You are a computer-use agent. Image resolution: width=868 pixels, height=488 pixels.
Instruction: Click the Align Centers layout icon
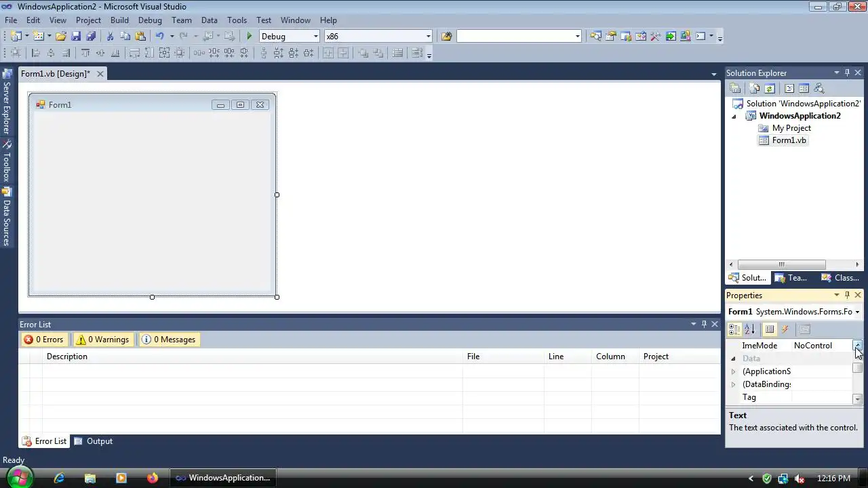(x=50, y=53)
